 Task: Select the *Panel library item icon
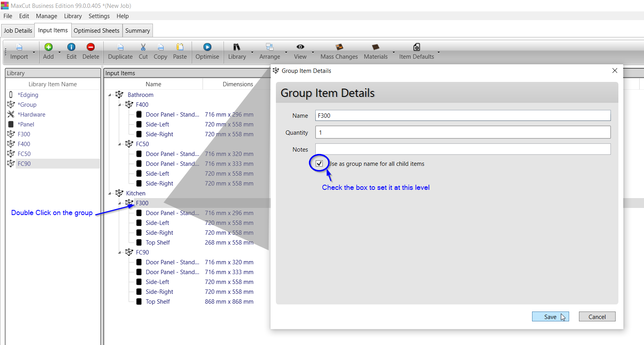[11, 124]
